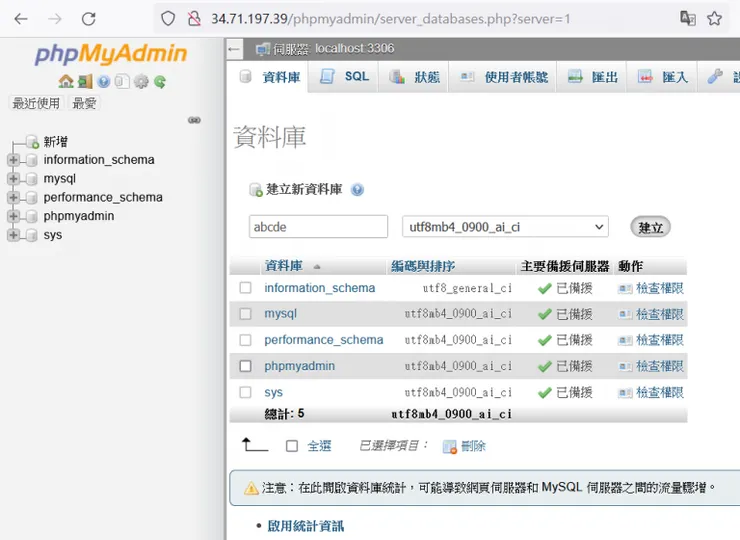740x540 pixels.
Task: Click the phpMyAdmin logo
Action: [x=111, y=54]
